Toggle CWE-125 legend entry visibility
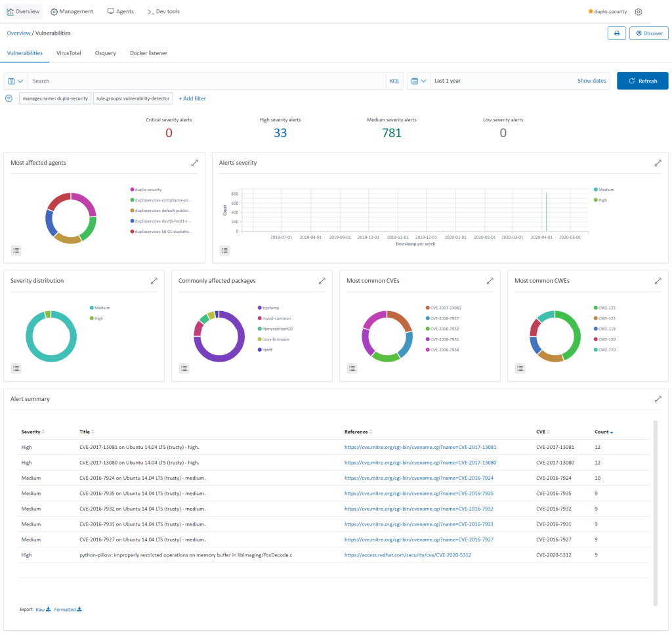This screenshot has height=634, width=672. [604, 307]
